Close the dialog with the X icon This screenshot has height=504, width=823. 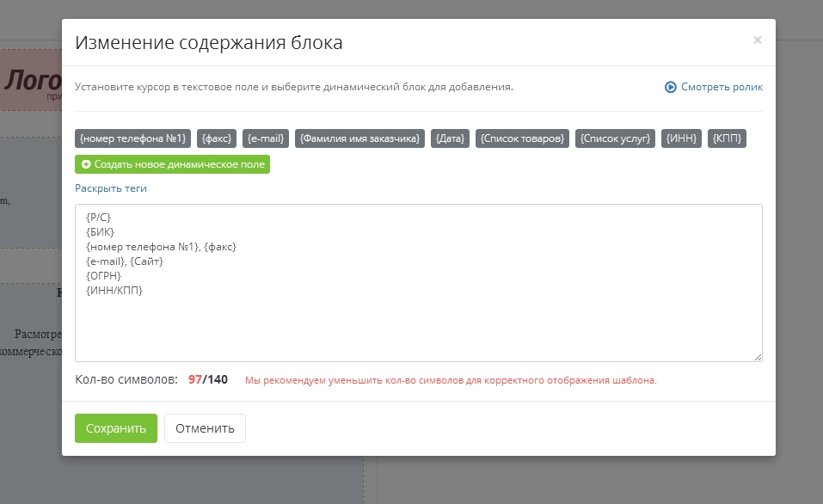[757, 40]
